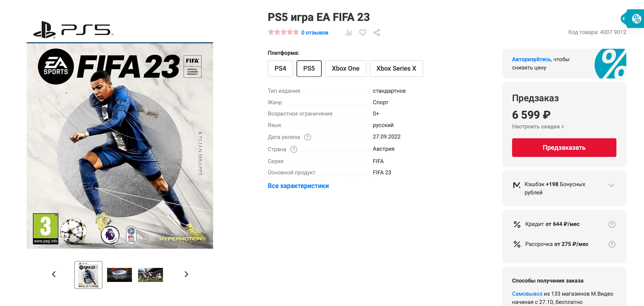Viewport: 644px width, 306px height.
Task: Open the share icon menu
Action: click(x=376, y=32)
